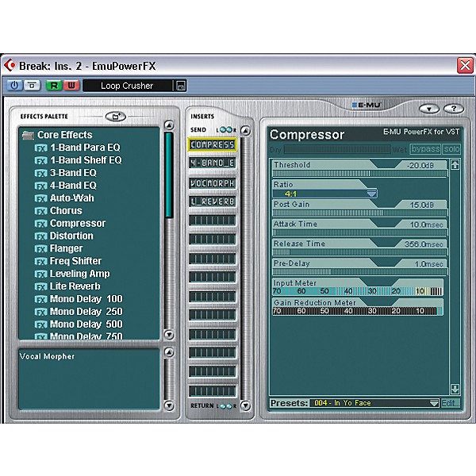Select the COMPRESS insert slot
The height and width of the screenshot is (476, 476).
[212, 145]
